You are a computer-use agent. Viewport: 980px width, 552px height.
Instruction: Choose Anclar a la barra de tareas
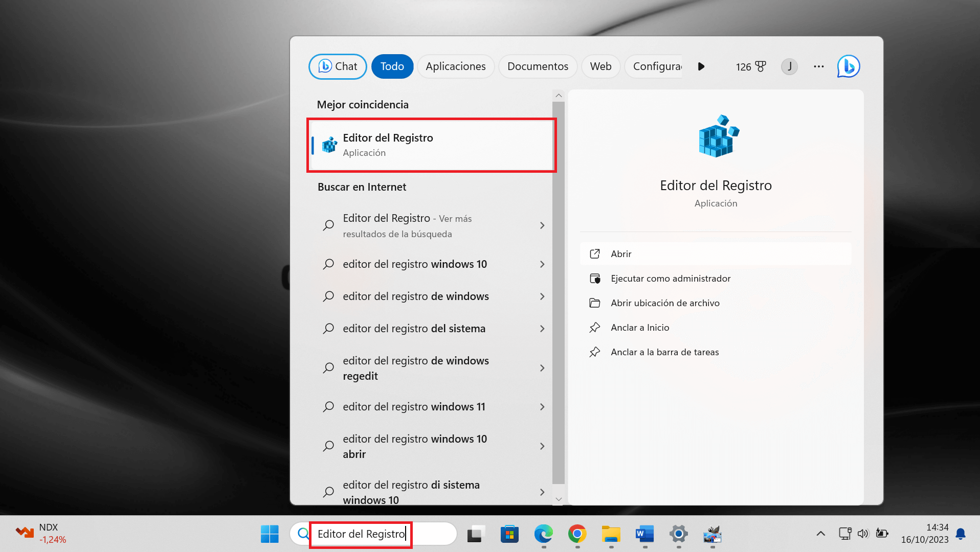pos(716,352)
